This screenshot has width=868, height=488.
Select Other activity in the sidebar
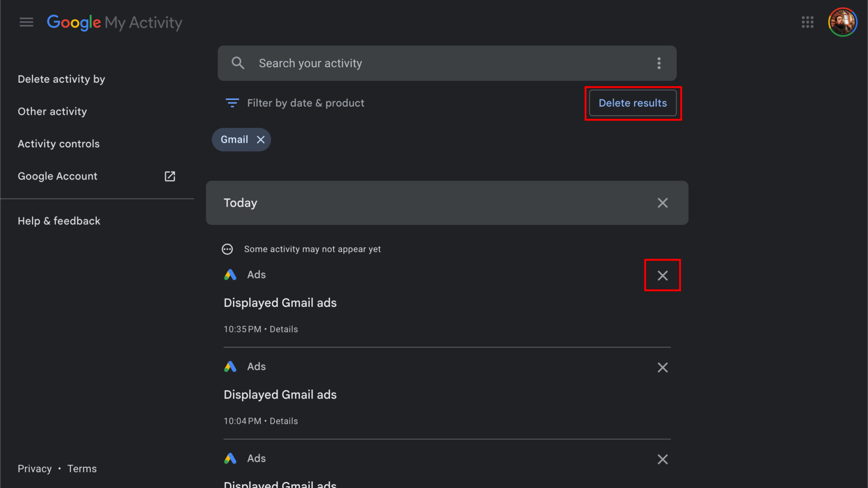click(x=52, y=111)
